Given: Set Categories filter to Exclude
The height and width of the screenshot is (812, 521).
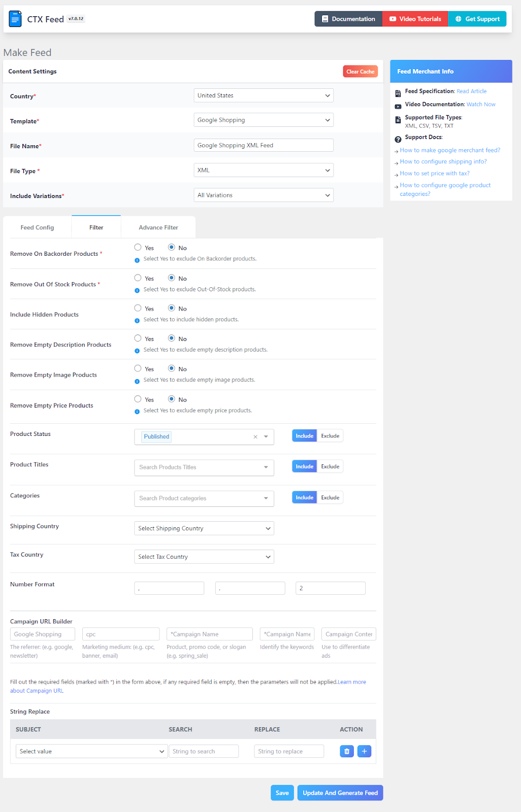Looking at the screenshot, I should (330, 497).
